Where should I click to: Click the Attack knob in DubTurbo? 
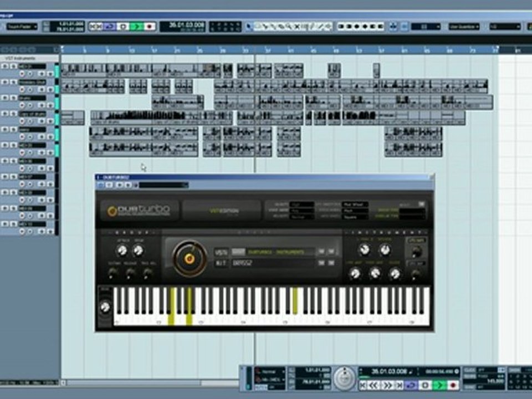pos(122,250)
